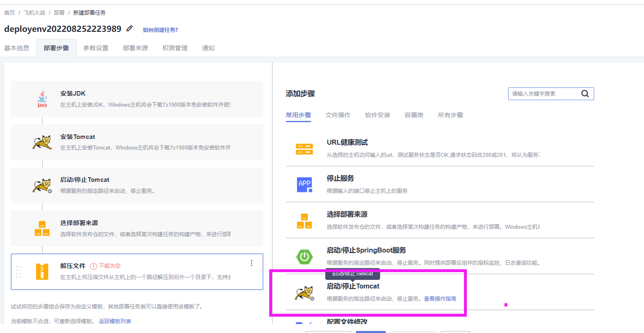This screenshot has width=644, height=333.
Task: Go to 首页 in the breadcrumb
Action: tap(9, 13)
